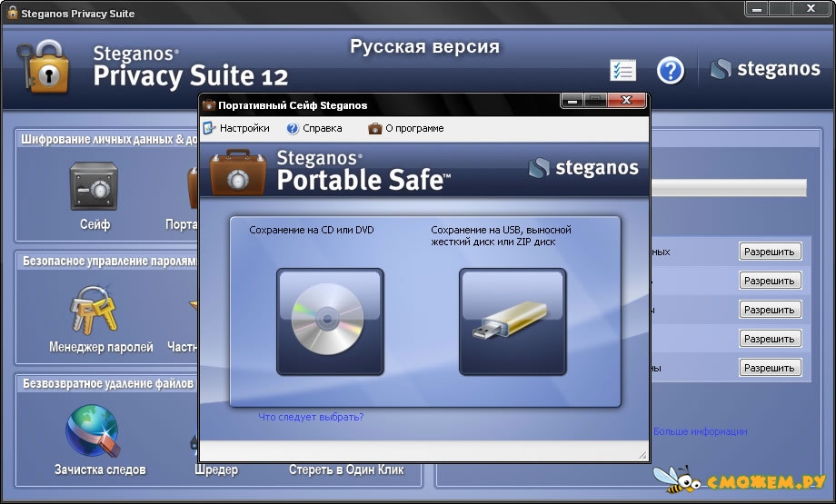Screen dimensions: 836x504
Task: Close the Steganos Privacy Suite window
Action: tap(811, 8)
